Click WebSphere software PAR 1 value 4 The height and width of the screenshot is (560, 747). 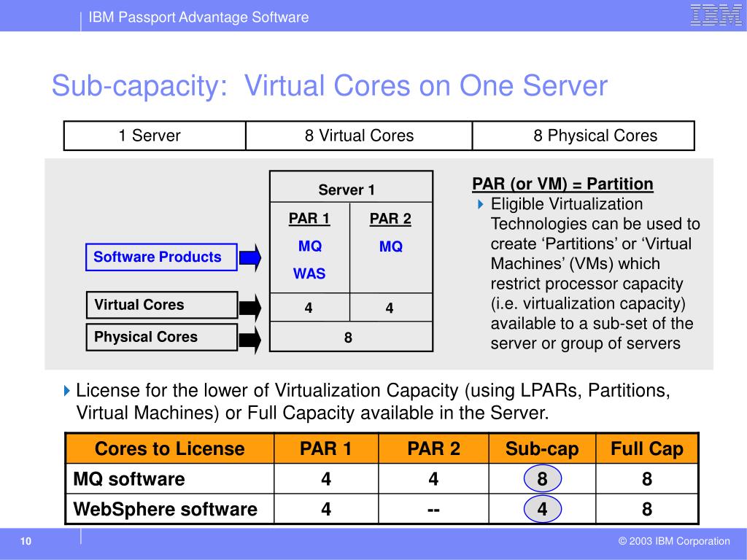tap(326, 510)
